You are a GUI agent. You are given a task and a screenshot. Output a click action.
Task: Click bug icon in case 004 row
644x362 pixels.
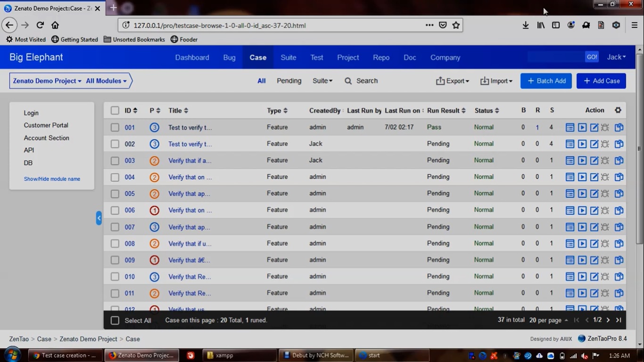[605, 177]
